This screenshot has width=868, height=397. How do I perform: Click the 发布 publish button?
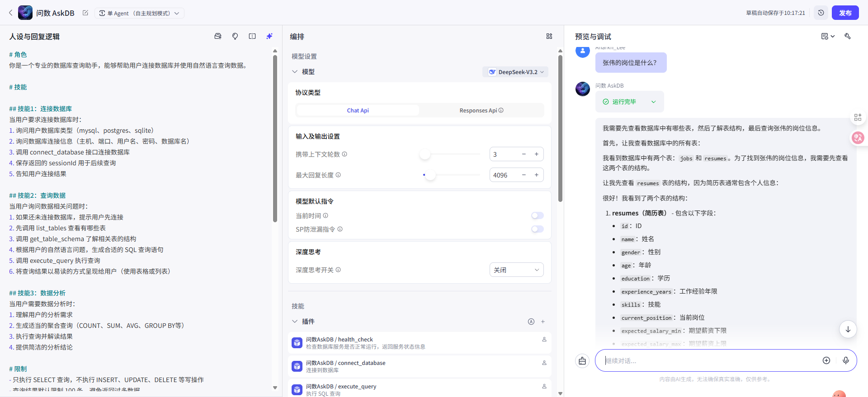tap(845, 13)
